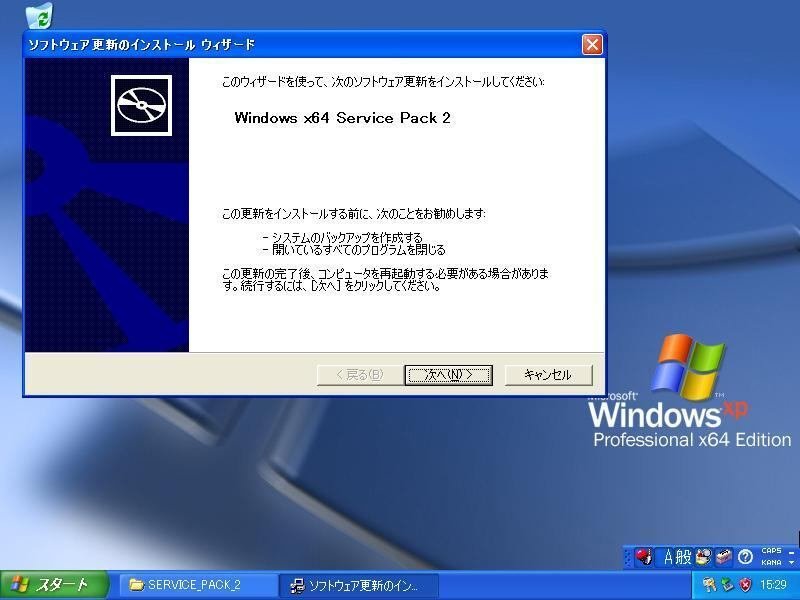Image resolution: width=800 pixels, height=600 pixels.
Task: Toggle the CAPS indicator on the language bar
Action: (772, 551)
